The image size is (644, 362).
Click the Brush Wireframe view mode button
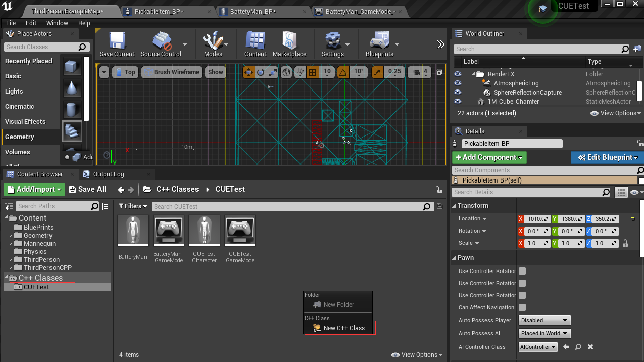click(172, 72)
